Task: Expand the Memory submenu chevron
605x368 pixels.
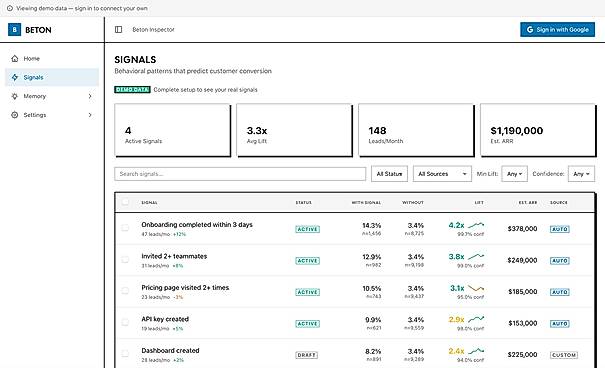Action: point(90,96)
